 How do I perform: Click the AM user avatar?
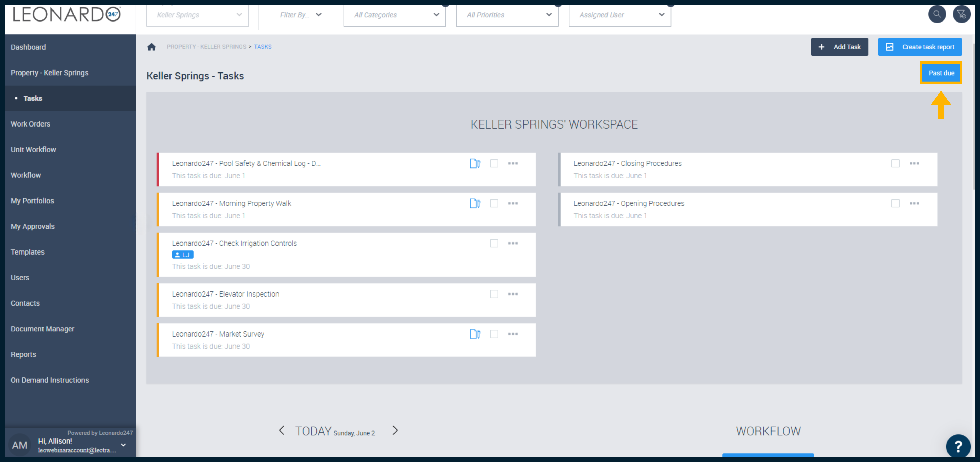click(x=19, y=445)
